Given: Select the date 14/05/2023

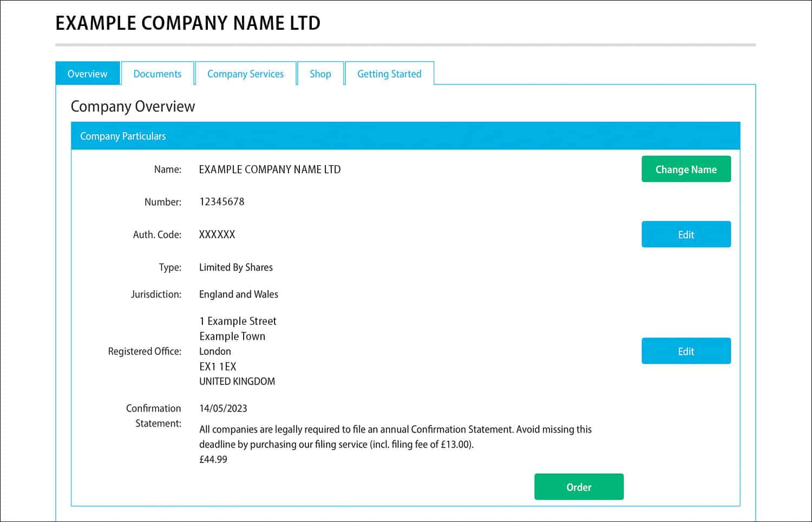Looking at the screenshot, I should [222, 408].
